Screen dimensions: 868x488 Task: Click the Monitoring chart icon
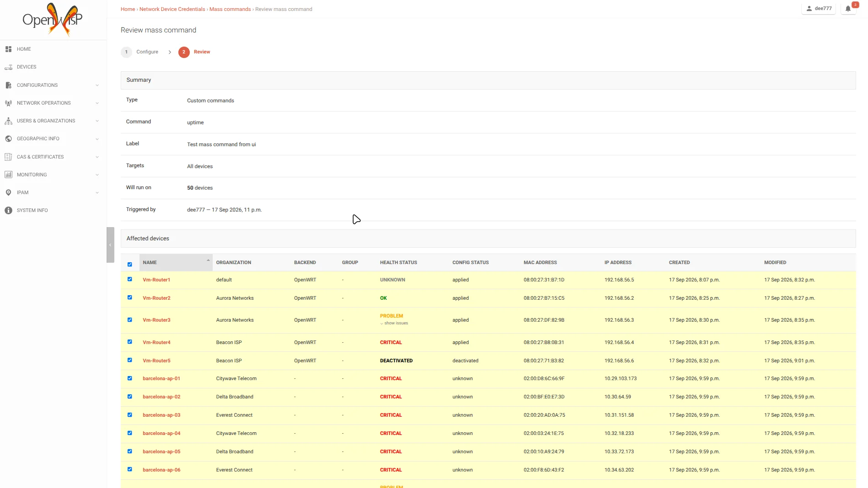[8, 175]
